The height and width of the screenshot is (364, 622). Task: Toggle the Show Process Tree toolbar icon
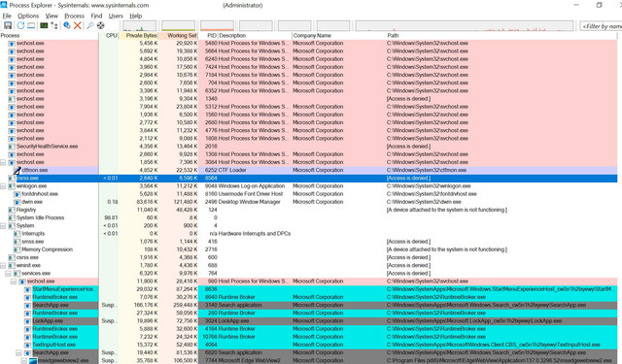pos(54,26)
